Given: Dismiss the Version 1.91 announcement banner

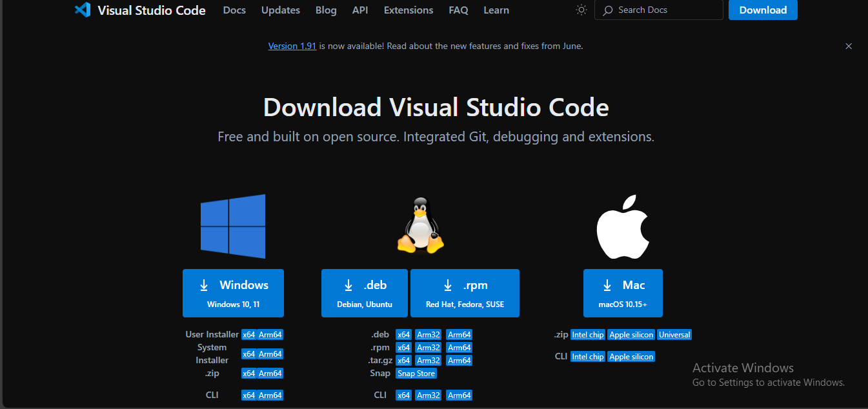Looking at the screenshot, I should coord(849,46).
